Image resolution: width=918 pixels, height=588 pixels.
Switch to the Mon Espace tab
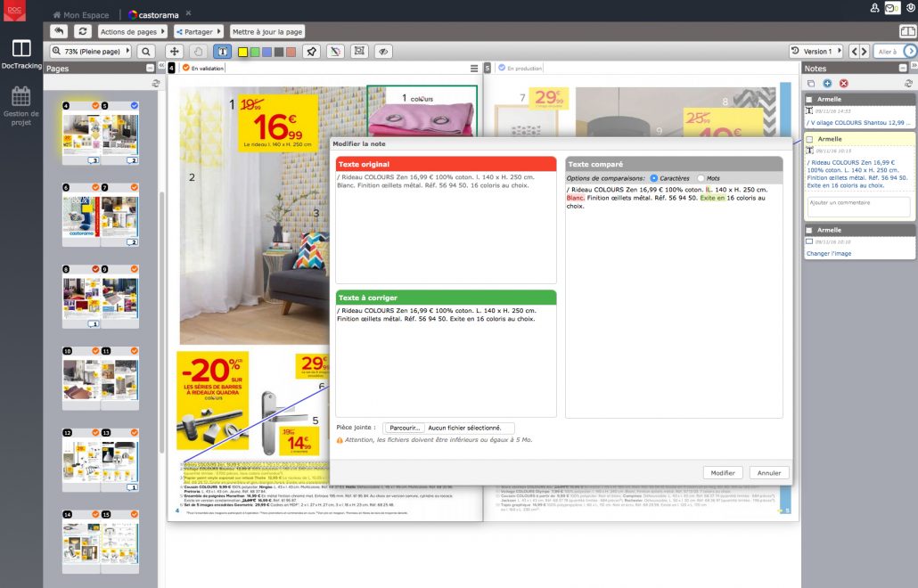click(81, 14)
